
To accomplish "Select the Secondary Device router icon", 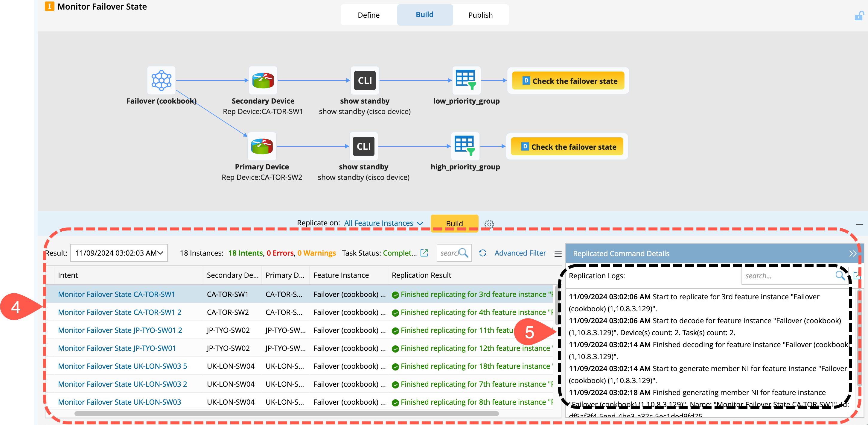I will click(x=263, y=80).
